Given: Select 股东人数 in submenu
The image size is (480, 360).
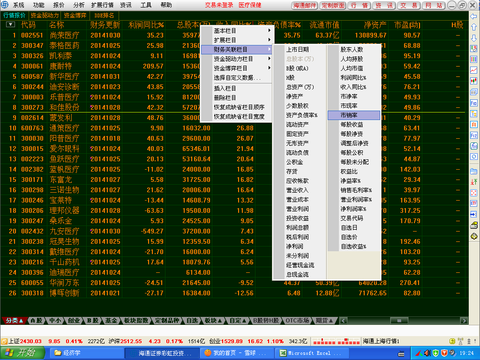Looking at the screenshot, I should 354,49.
